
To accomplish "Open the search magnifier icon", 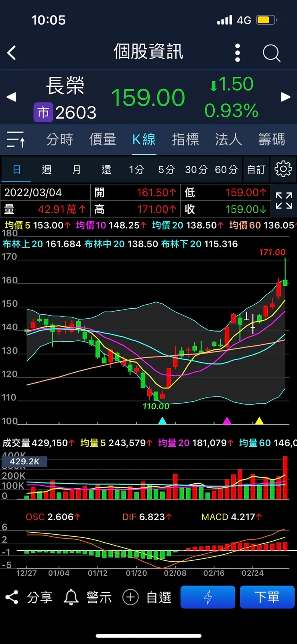I will [272, 53].
